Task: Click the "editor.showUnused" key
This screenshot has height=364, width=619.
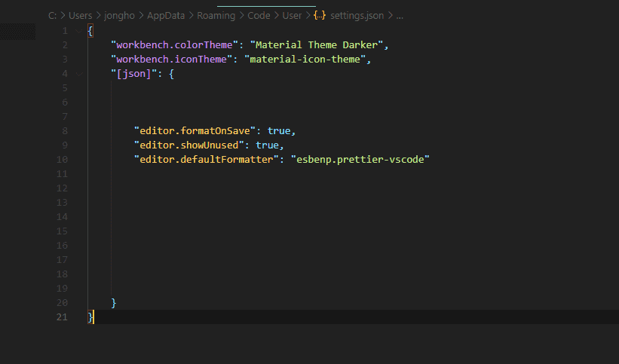Action: [189, 145]
